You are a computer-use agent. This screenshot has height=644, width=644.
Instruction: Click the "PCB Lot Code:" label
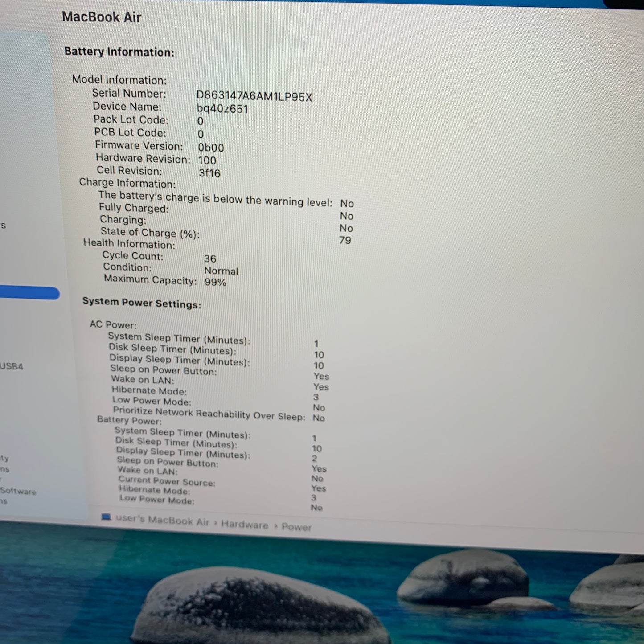point(130,133)
